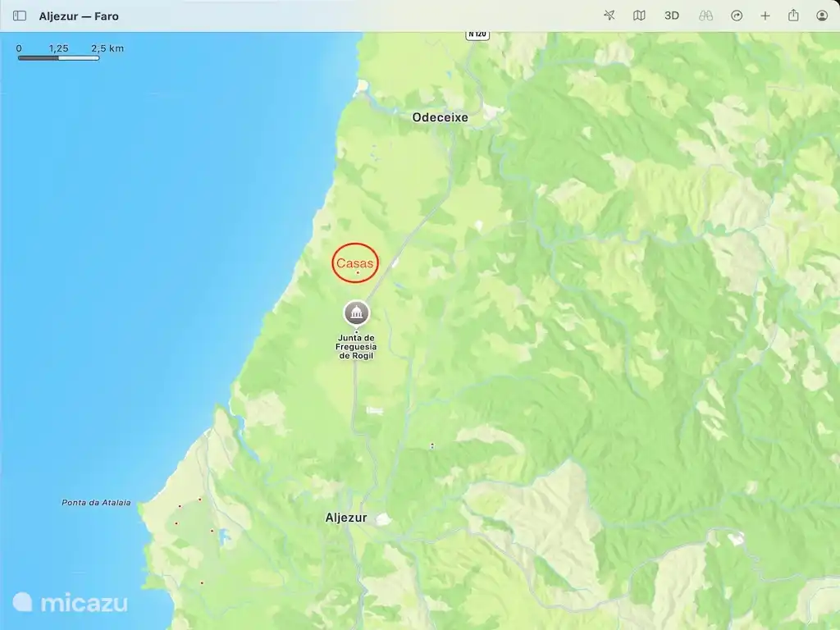Click the red circled Casas label
The height and width of the screenshot is (630, 840).
[354, 262]
